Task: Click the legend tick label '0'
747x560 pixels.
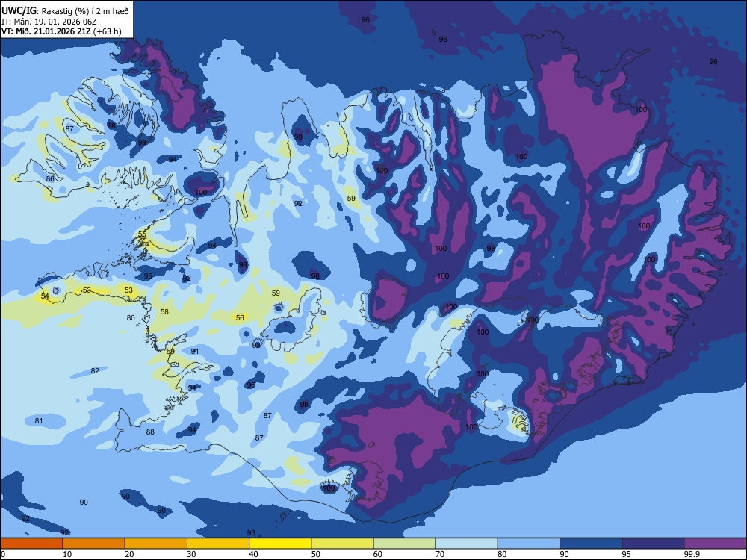Action: (x=3, y=554)
